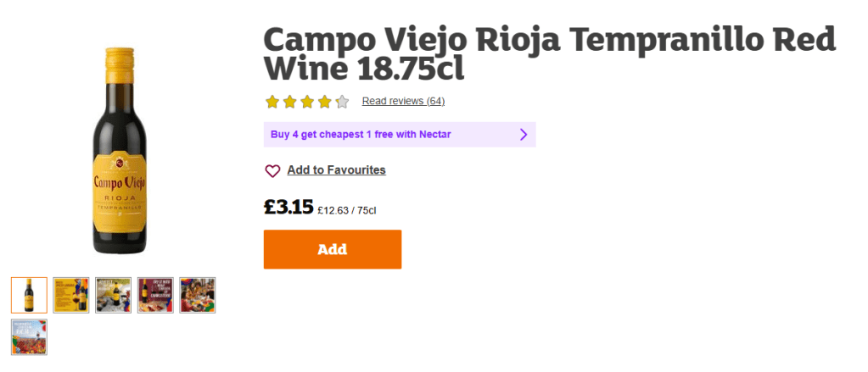Open the Read reviews (64) link
868x372 pixels.
click(x=403, y=102)
